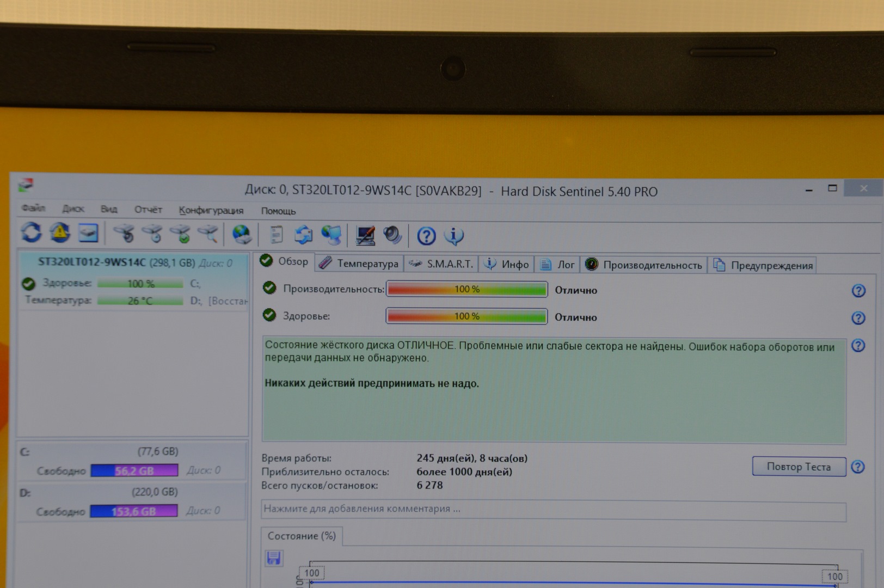Switch to the Предупреждения tab
The width and height of the screenshot is (884, 588).
(x=763, y=265)
